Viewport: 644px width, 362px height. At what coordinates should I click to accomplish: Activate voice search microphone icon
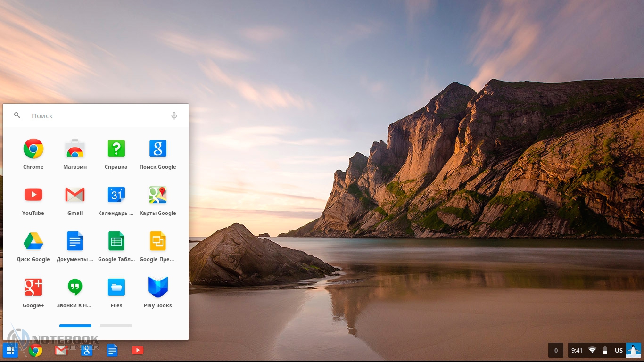coord(174,116)
